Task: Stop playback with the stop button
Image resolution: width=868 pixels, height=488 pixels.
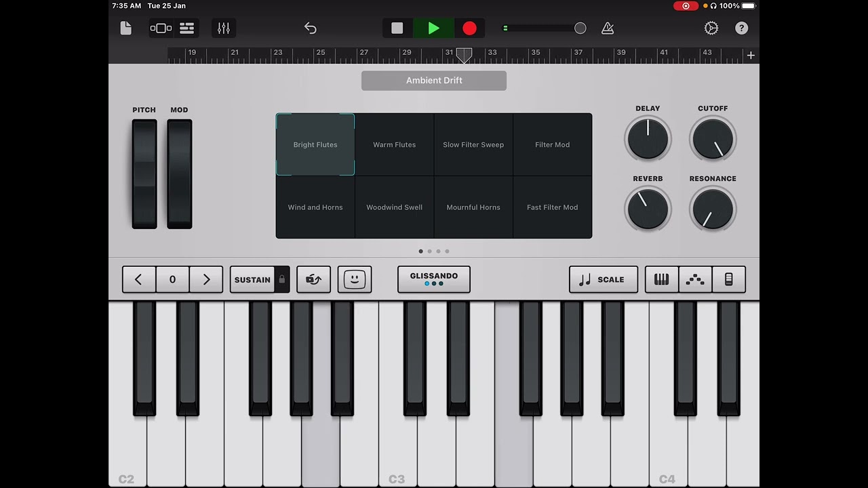Action: [x=397, y=28]
